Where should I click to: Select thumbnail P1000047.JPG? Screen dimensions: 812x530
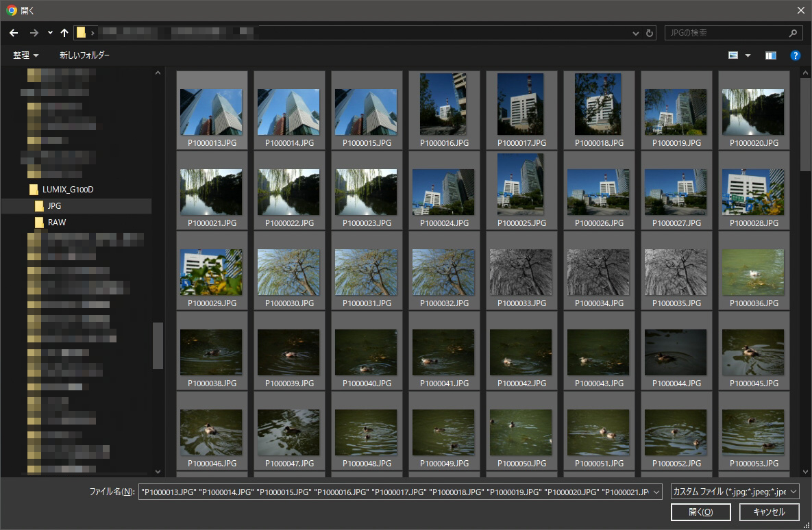point(289,431)
